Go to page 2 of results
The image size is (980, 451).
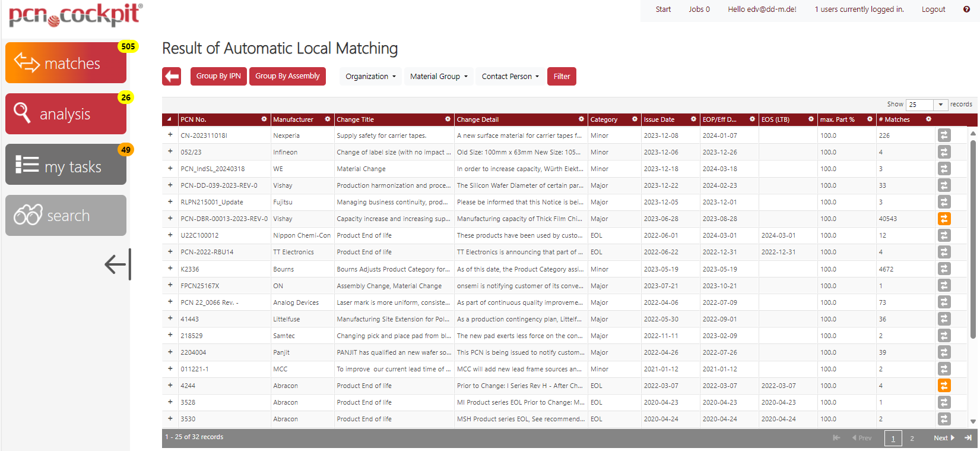[912, 439]
